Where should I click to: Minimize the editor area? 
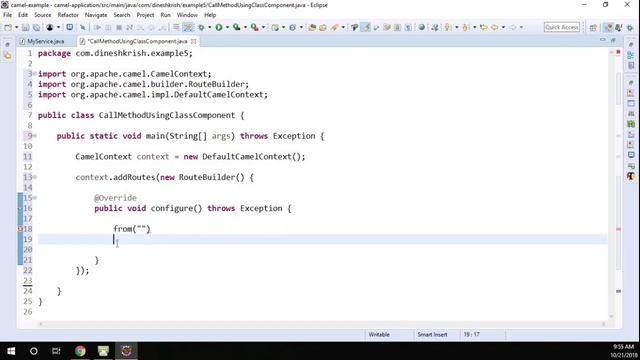pos(603,40)
